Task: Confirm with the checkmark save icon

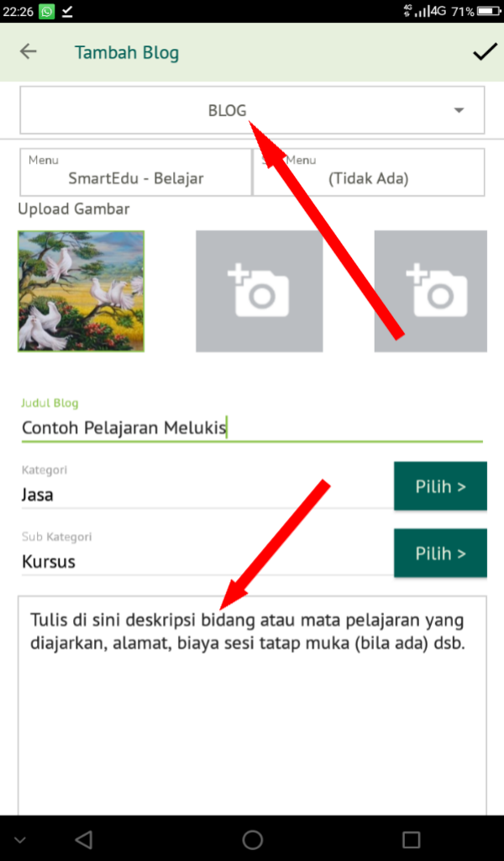Action: click(485, 51)
